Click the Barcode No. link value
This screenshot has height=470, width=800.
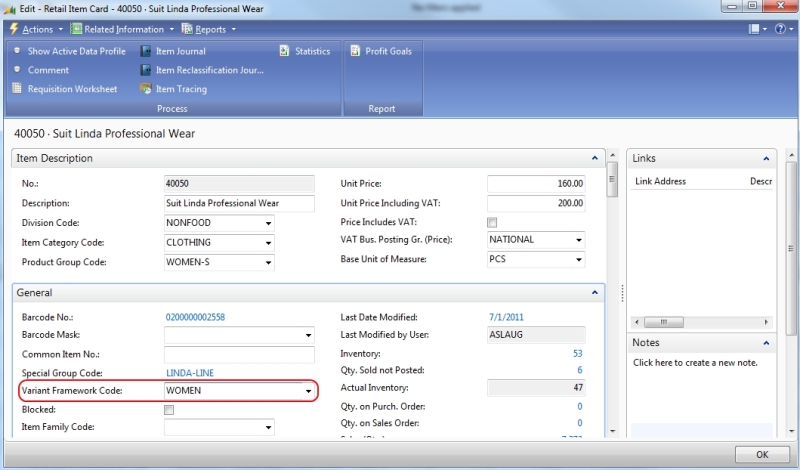pos(195,317)
